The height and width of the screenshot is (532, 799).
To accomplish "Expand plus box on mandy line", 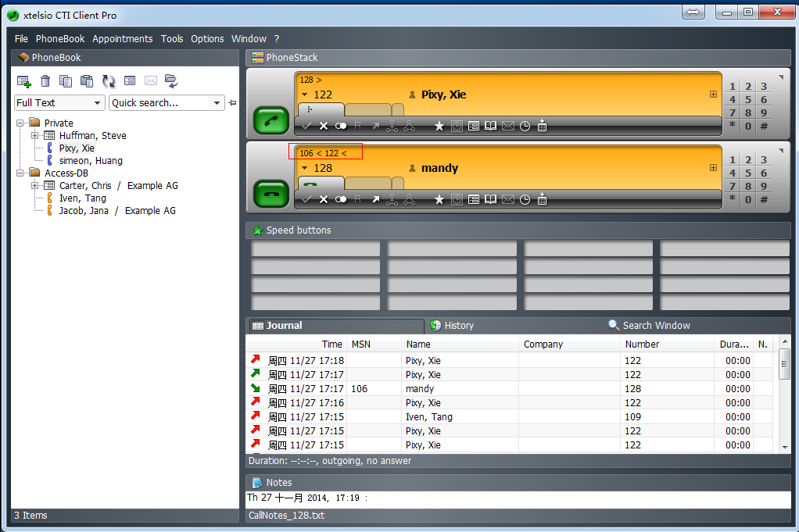I will coord(713,167).
